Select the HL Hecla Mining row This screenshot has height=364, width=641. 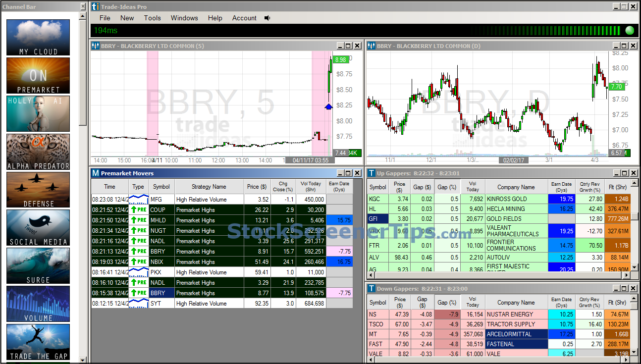499,209
